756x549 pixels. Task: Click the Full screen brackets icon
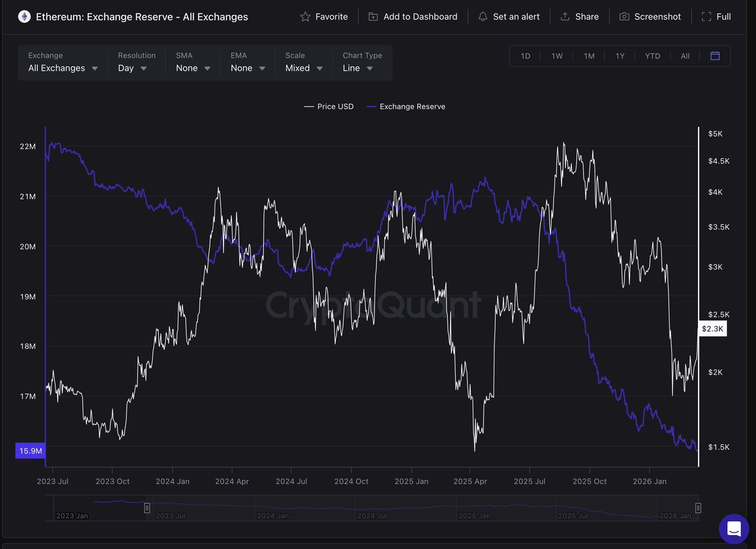706,16
